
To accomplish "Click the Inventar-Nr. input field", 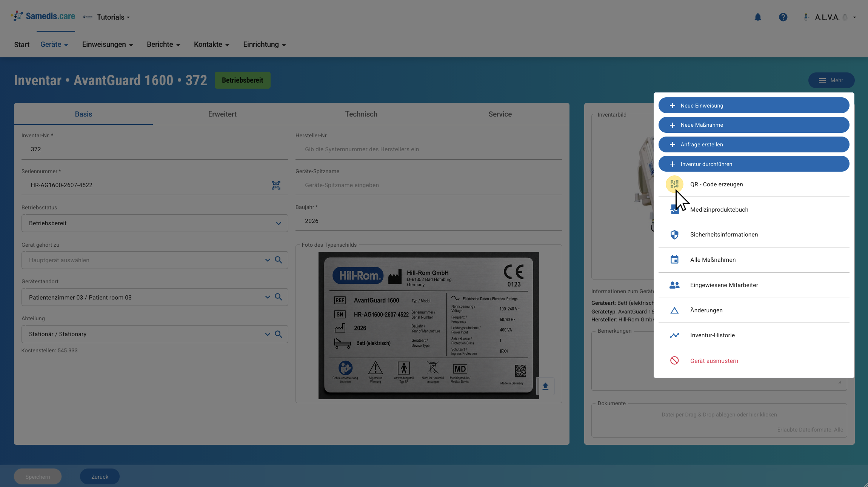I will pyautogui.click(x=155, y=149).
